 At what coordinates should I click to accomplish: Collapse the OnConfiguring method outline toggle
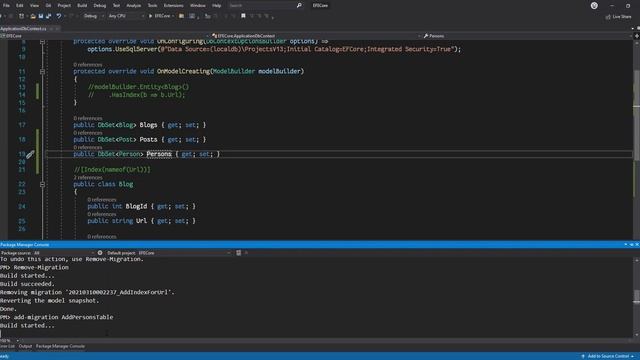point(42,42)
